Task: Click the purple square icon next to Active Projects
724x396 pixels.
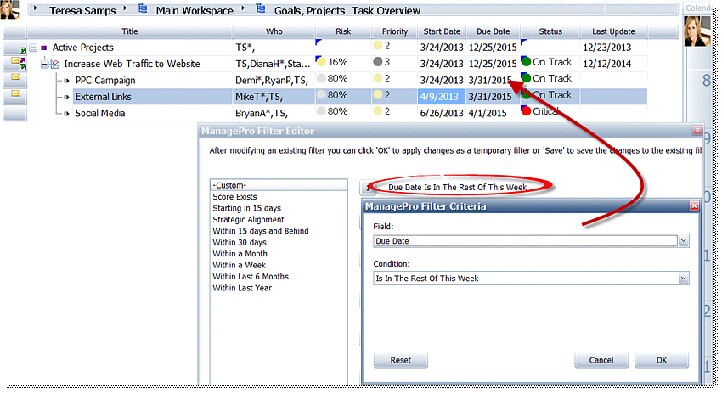Action: click(x=44, y=48)
